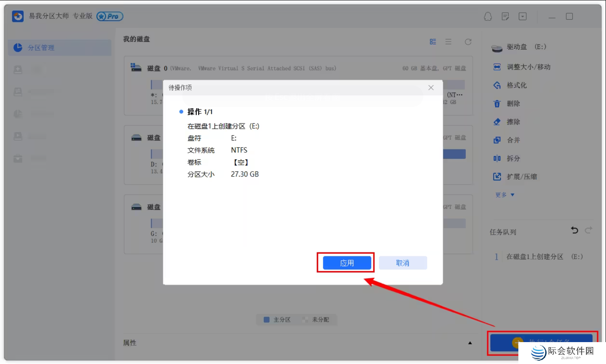Click the 应用 (Apply) button

coord(347,263)
